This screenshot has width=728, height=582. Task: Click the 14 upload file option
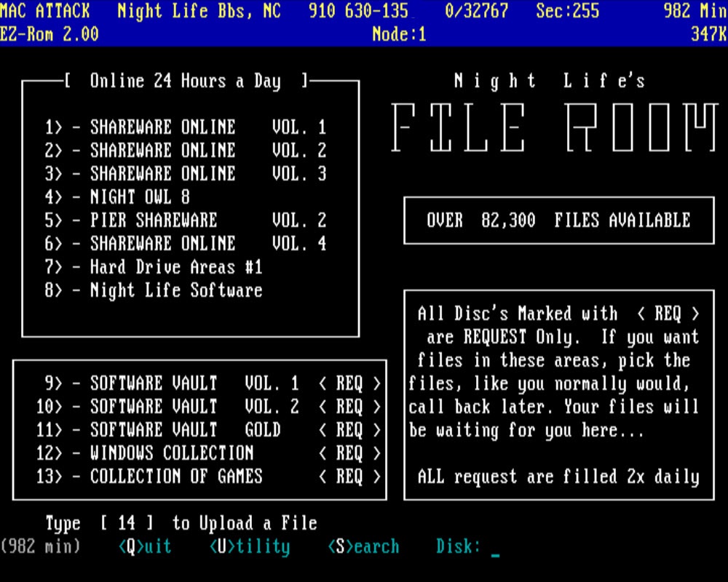(127, 523)
